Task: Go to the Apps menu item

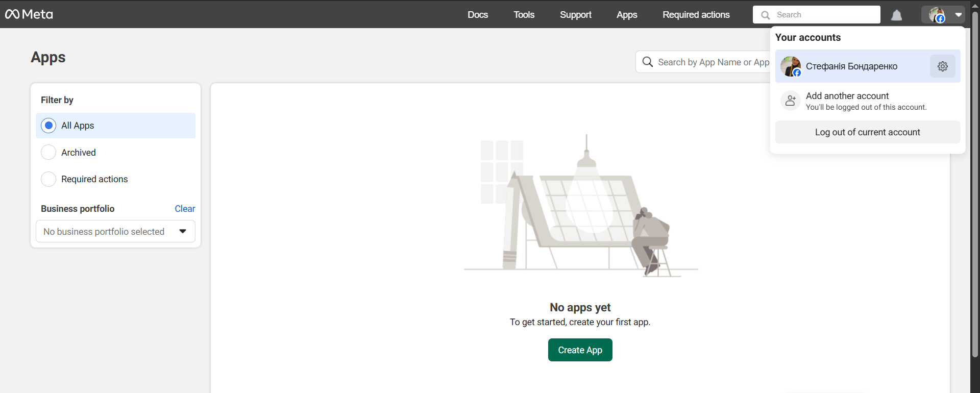Action: (x=627, y=15)
